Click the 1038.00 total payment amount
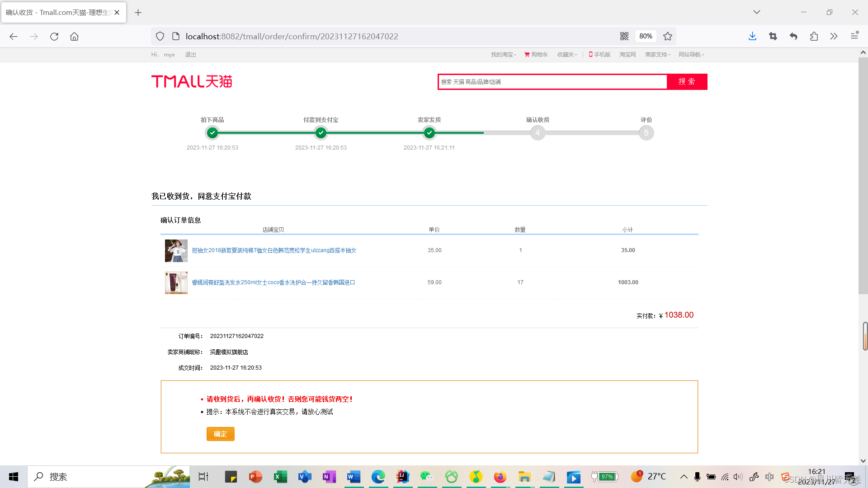This screenshot has width=868, height=488. 679,315
